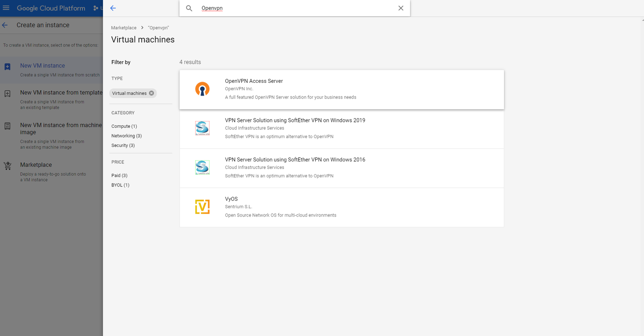Remove the Virtual machines filter chip

coord(151,93)
